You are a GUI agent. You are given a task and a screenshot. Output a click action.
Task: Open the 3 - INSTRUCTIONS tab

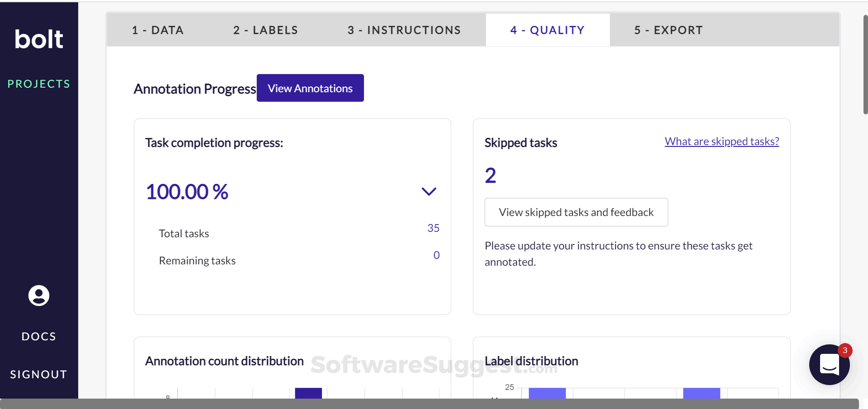[x=404, y=30]
